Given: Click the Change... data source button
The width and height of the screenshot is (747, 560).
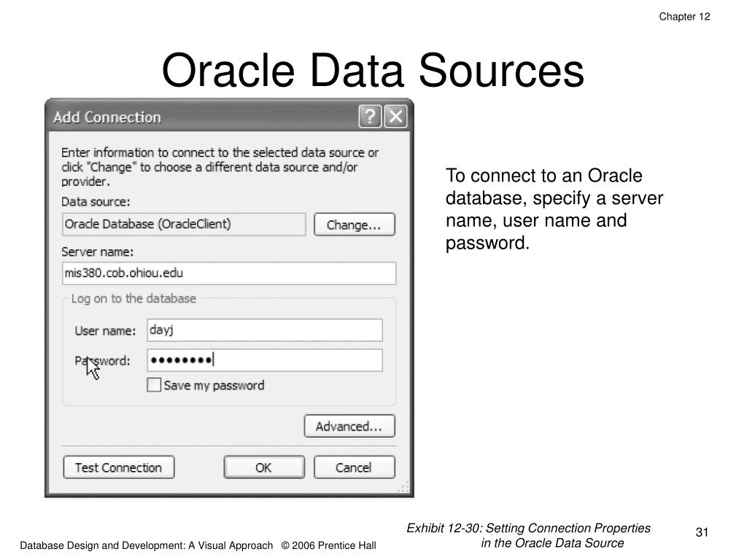Looking at the screenshot, I should click(354, 225).
